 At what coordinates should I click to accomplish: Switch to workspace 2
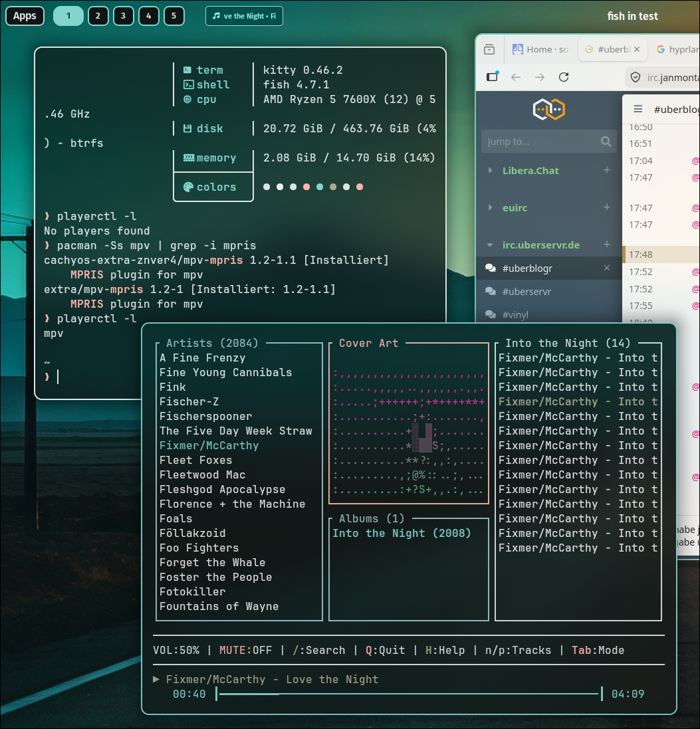coord(98,16)
